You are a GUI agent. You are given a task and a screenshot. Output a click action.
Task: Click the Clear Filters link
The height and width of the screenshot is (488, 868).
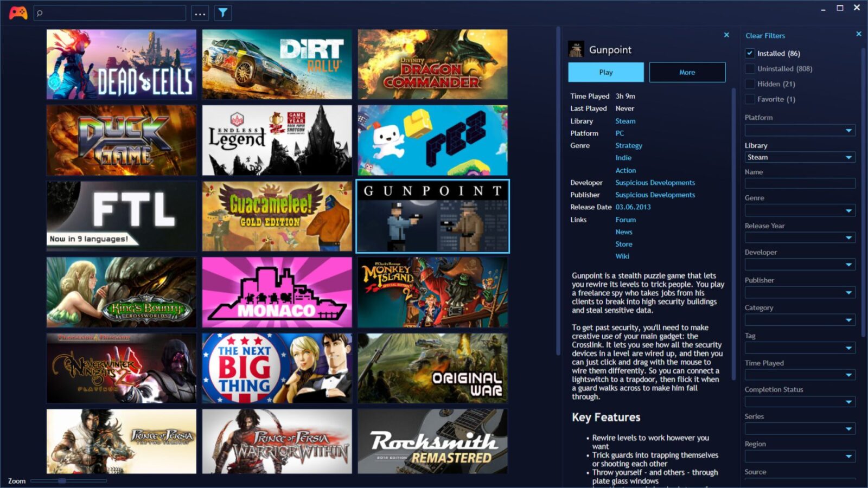(765, 35)
